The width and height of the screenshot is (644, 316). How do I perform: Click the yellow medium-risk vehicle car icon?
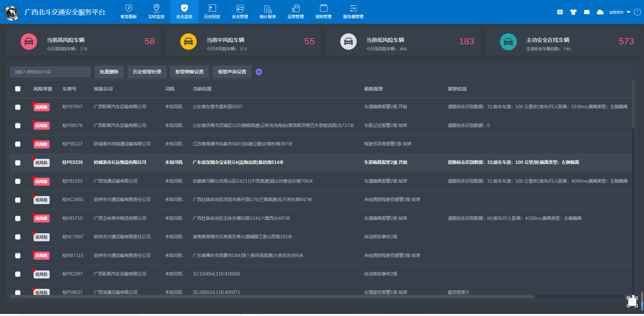(189, 42)
